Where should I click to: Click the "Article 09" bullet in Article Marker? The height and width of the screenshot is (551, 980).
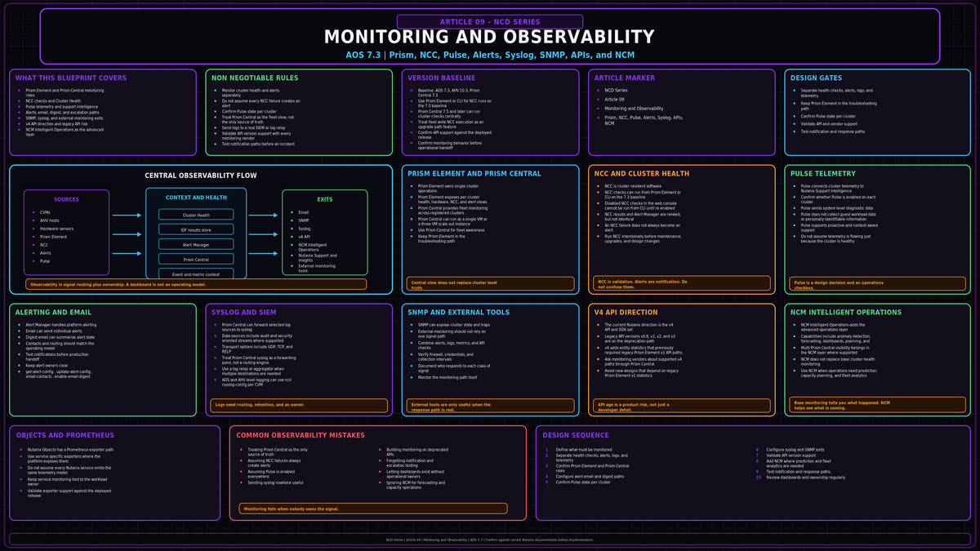pyautogui.click(x=614, y=99)
